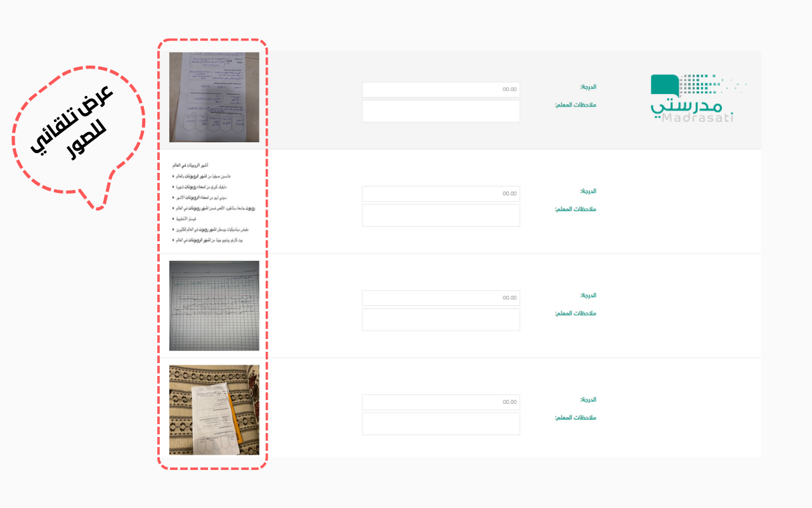Click the teacher notes box for third submission
The height and width of the screenshot is (508, 812).
coord(440,319)
